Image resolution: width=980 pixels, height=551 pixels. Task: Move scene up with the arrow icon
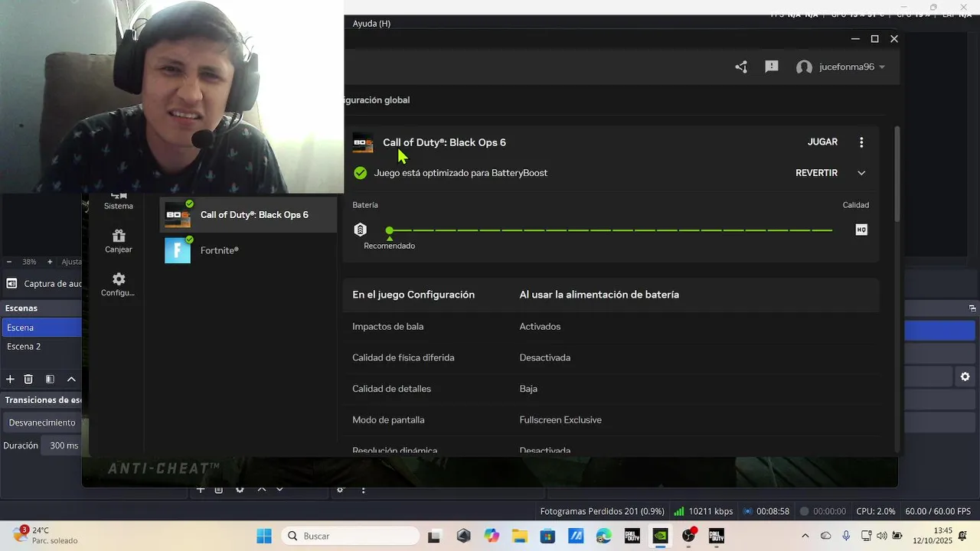[71, 379]
